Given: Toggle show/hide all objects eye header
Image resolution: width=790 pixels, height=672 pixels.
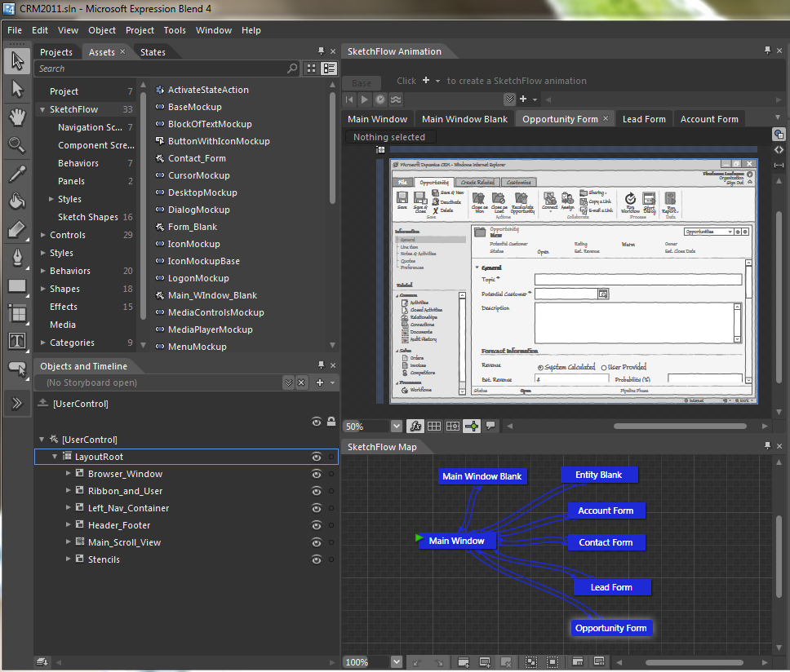Looking at the screenshot, I should [317, 422].
